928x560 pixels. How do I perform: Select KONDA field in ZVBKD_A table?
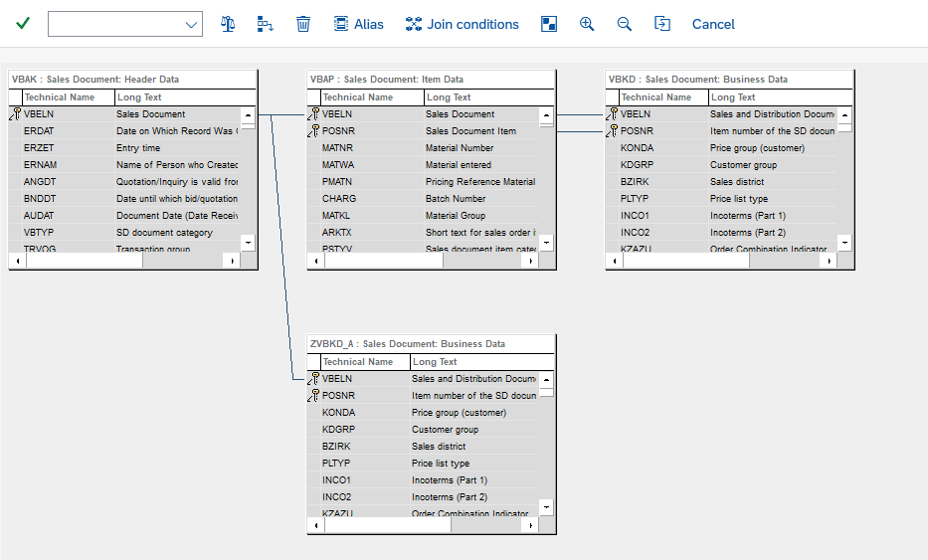(423, 413)
